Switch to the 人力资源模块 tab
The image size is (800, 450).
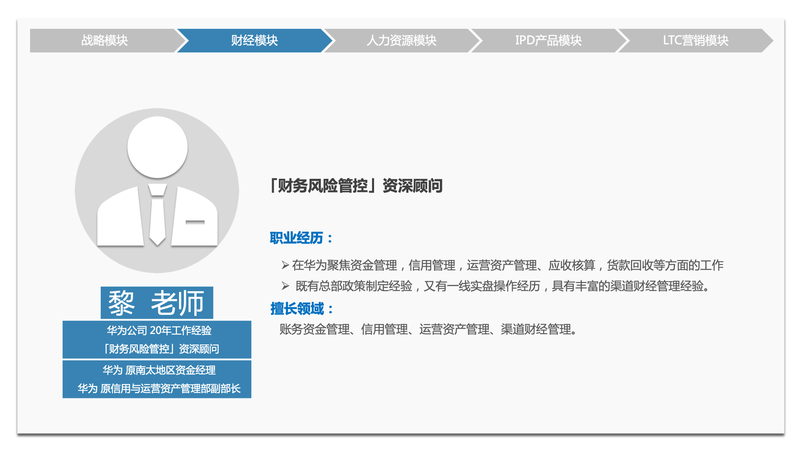coord(401,41)
